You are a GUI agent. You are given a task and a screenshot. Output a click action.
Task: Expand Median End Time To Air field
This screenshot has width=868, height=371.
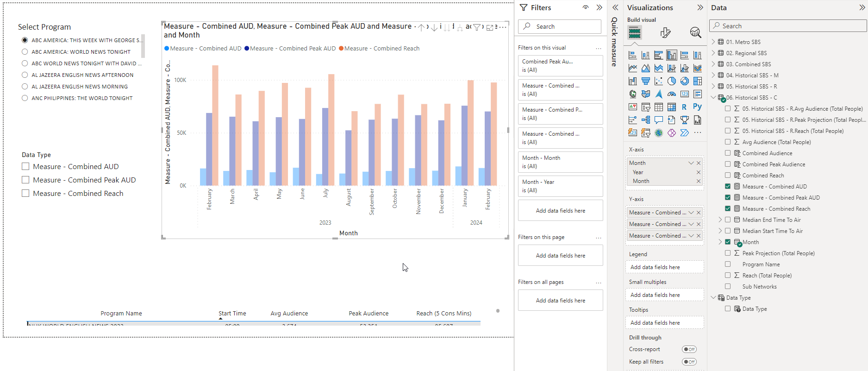(x=720, y=220)
